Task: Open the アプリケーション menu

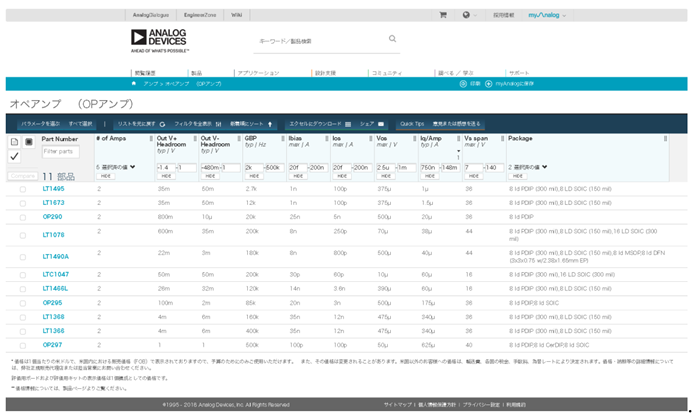Action: 258,73
